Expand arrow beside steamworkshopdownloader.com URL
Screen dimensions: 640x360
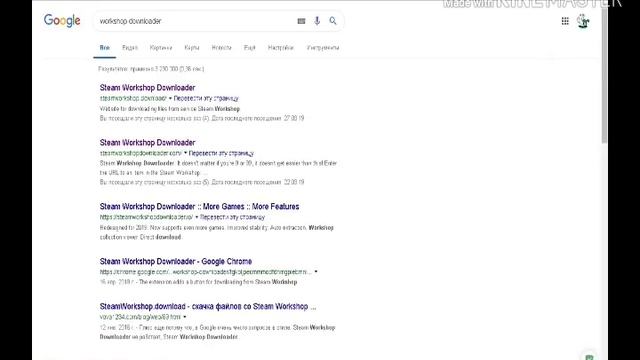pos(185,153)
